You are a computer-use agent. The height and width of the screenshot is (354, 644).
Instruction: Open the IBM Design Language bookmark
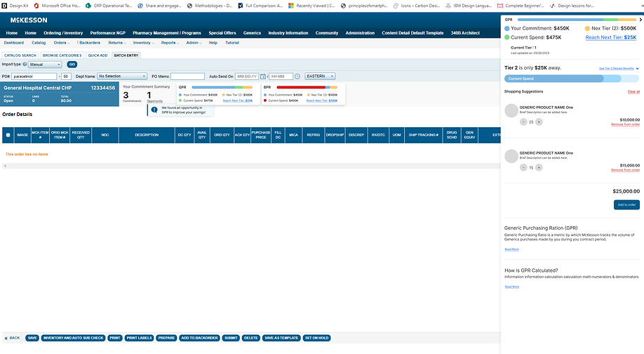click(469, 6)
